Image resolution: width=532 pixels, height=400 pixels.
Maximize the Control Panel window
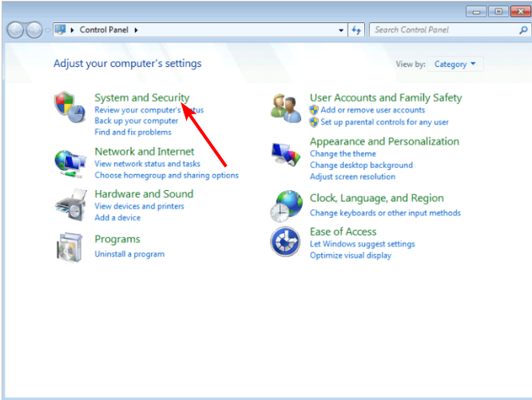click(x=498, y=11)
